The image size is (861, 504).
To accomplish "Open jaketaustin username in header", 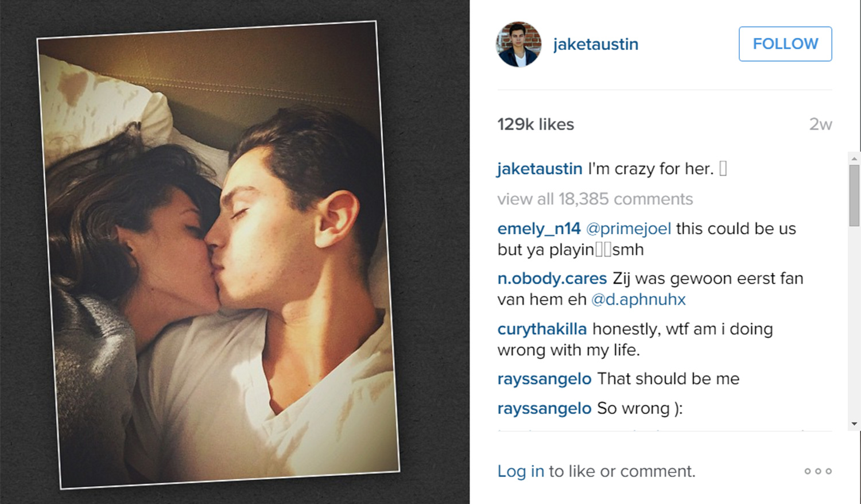I will (596, 44).
